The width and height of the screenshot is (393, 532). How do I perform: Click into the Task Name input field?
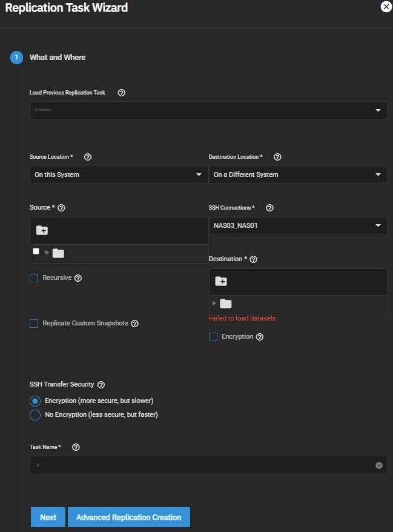(x=200, y=465)
